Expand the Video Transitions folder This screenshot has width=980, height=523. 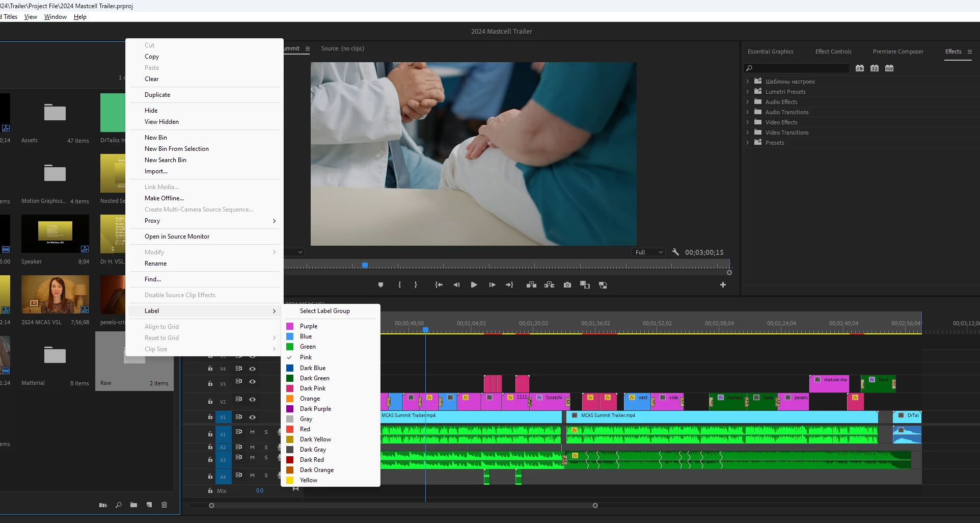tap(748, 133)
